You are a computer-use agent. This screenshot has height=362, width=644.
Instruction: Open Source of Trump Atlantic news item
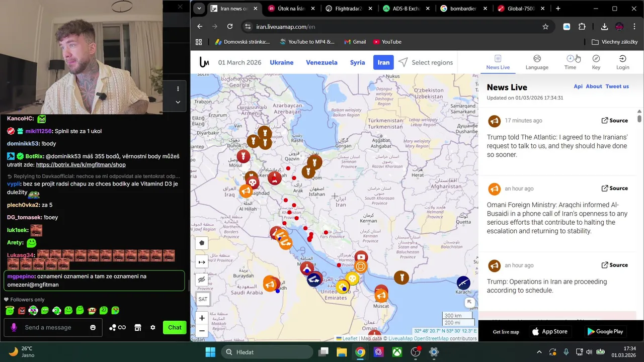(x=615, y=121)
